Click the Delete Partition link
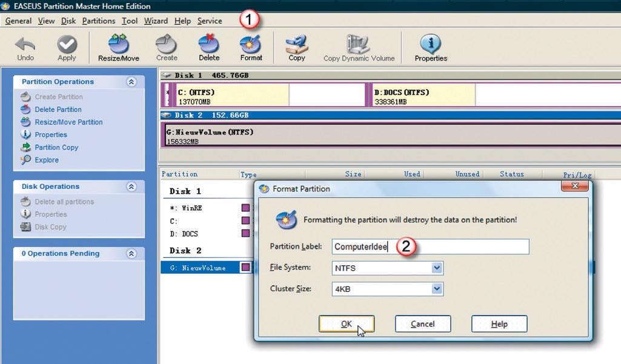This screenshot has height=364, width=621. (58, 109)
